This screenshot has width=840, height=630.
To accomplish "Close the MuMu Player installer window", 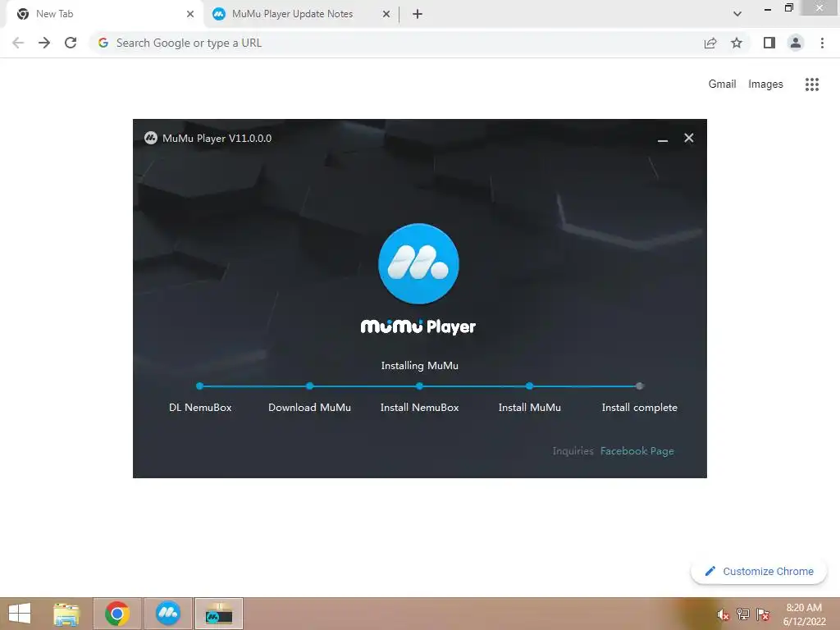I will (689, 138).
